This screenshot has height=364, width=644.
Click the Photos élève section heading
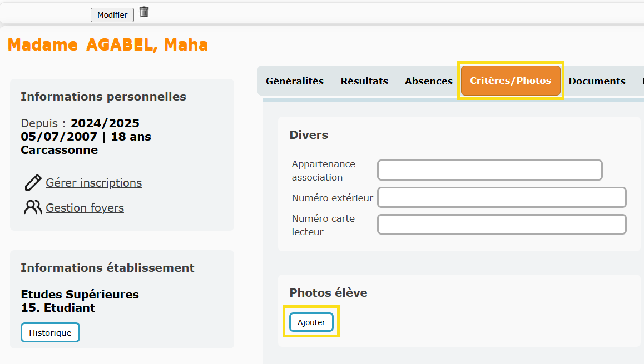[x=328, y=293]
